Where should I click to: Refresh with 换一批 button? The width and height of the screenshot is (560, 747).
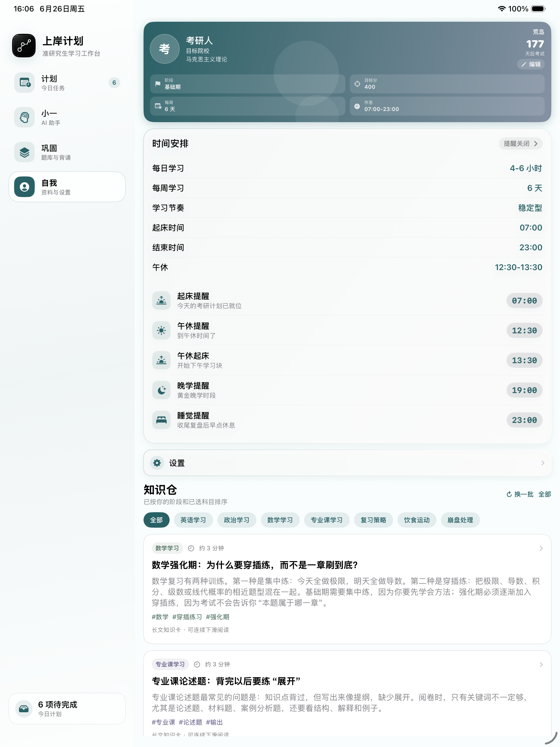click(520, 494)
